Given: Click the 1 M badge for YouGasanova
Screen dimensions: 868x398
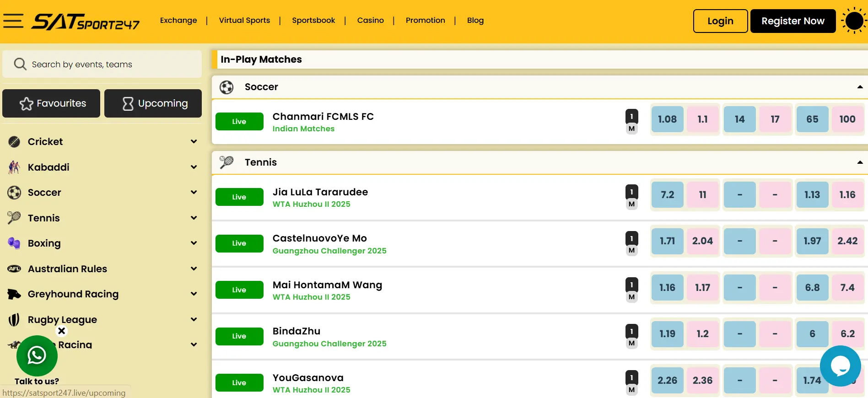Looking at the screenshot, I should tap(631, 383).
